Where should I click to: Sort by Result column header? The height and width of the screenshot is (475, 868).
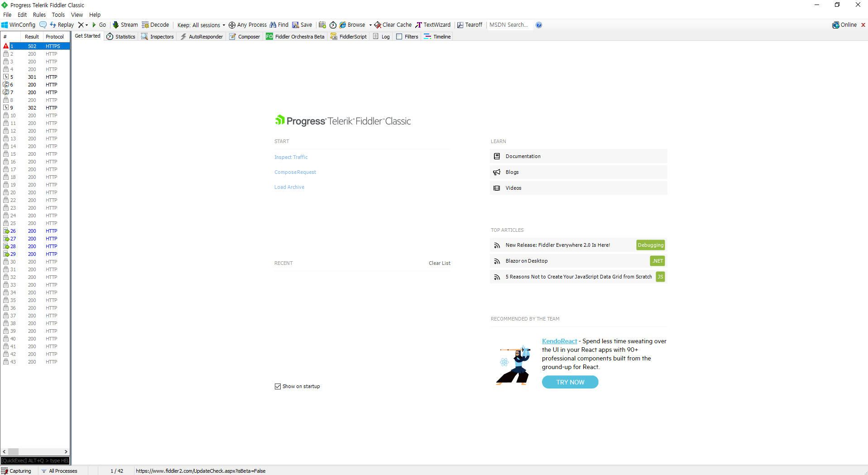32,37
